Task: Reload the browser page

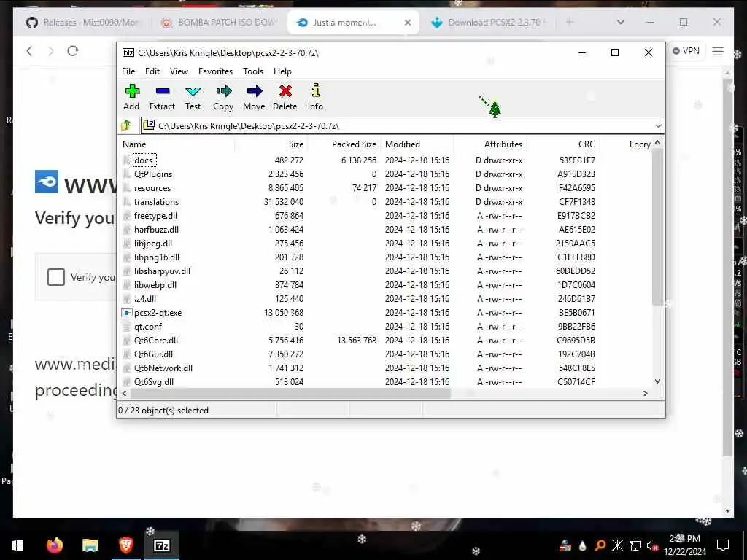Action: click(x=72, y=51)
